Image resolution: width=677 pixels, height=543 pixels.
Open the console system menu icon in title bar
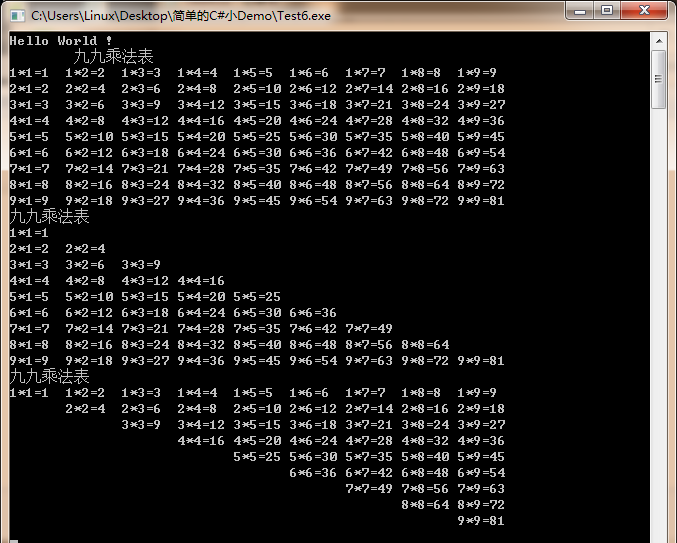coord(17,16)
